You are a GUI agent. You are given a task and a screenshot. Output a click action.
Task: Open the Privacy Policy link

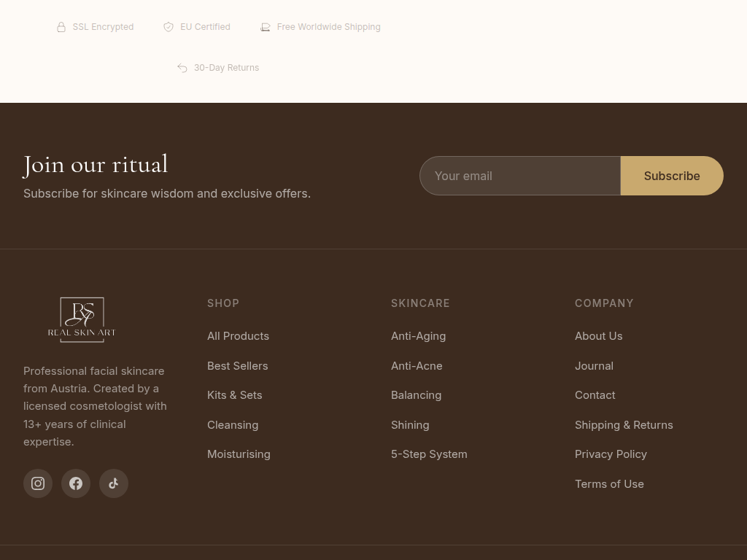pyautogui.click(x=611, y=454)
